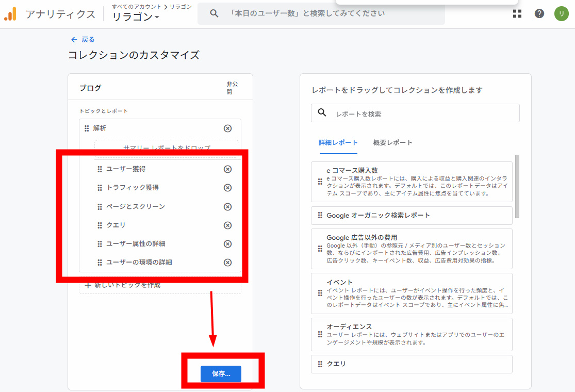Click drag handle next to クエリ in the ブログ collection
The image size is (575, 392).
pos(100,225)
